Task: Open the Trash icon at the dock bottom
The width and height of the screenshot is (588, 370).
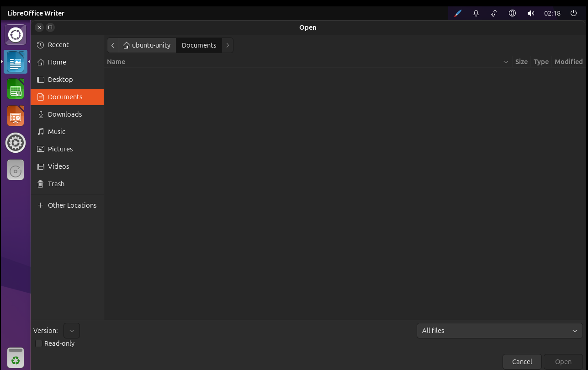Action: (16, 357)
